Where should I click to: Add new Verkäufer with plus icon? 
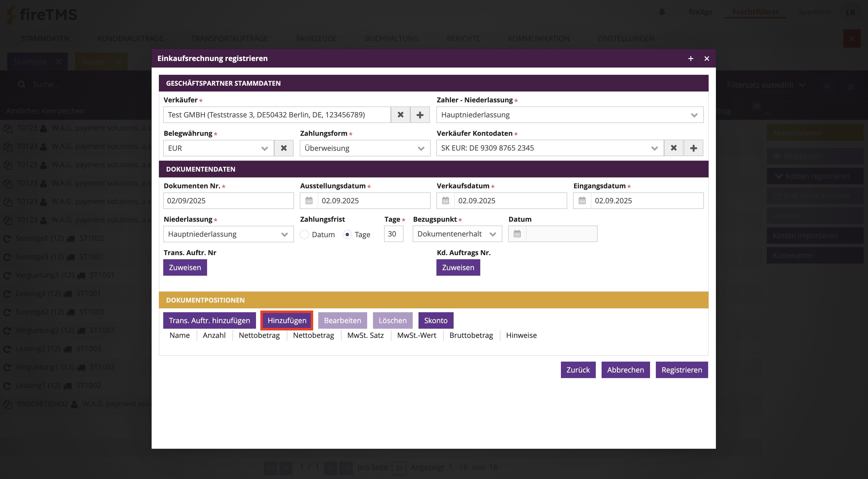point(420,115)
